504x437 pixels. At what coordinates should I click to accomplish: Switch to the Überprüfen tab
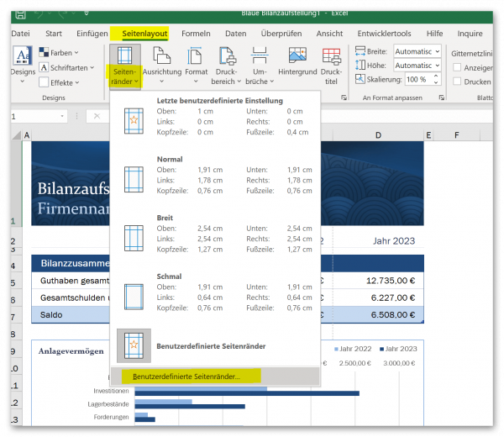click(281, 34)
